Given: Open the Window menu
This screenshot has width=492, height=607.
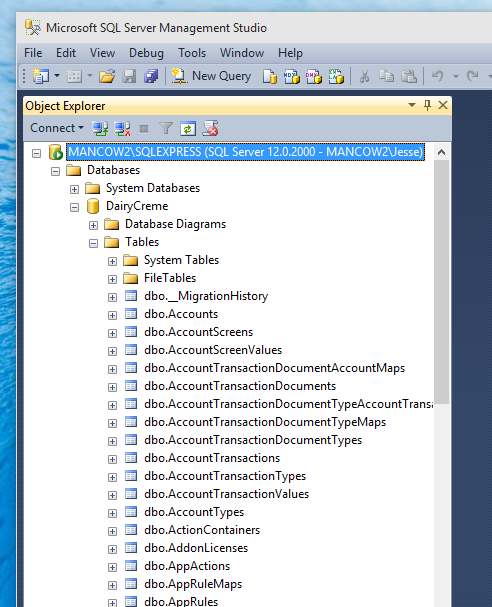Looking at the screenshot, I should pos(242,53).
